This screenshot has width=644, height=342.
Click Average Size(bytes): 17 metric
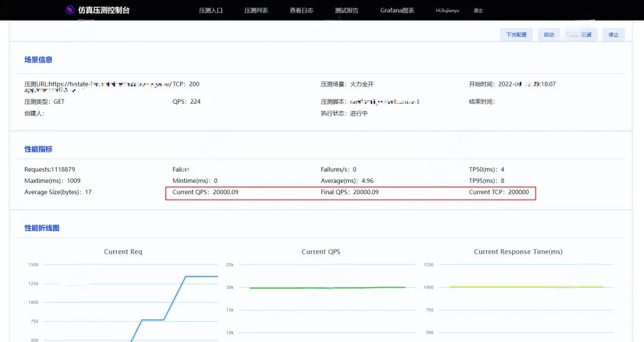click(58, 192)
